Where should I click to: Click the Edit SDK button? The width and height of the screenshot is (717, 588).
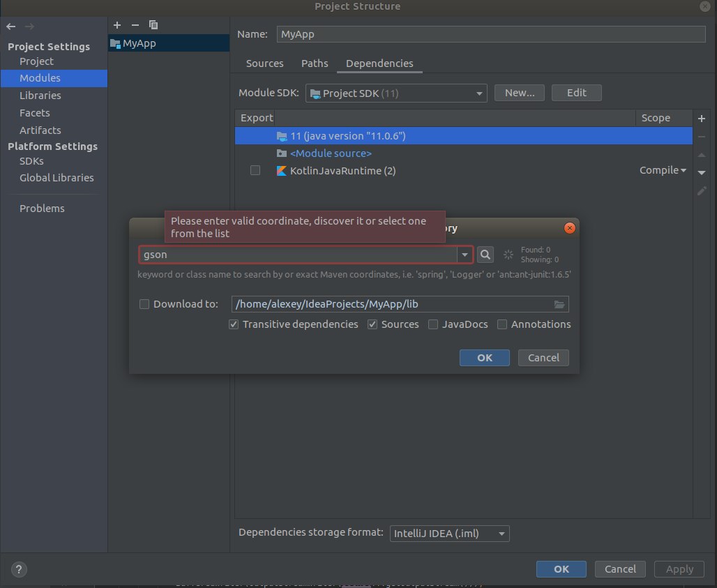577,93
